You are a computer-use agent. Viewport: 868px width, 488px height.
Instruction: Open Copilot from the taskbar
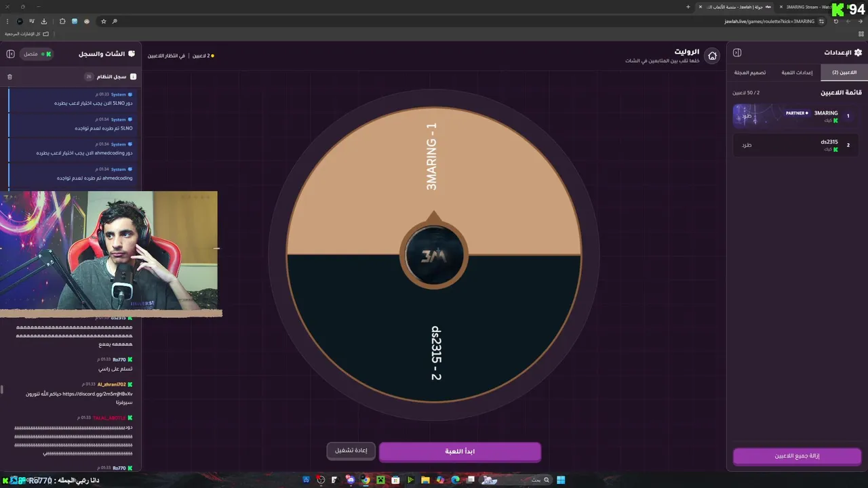pos(440,480)
